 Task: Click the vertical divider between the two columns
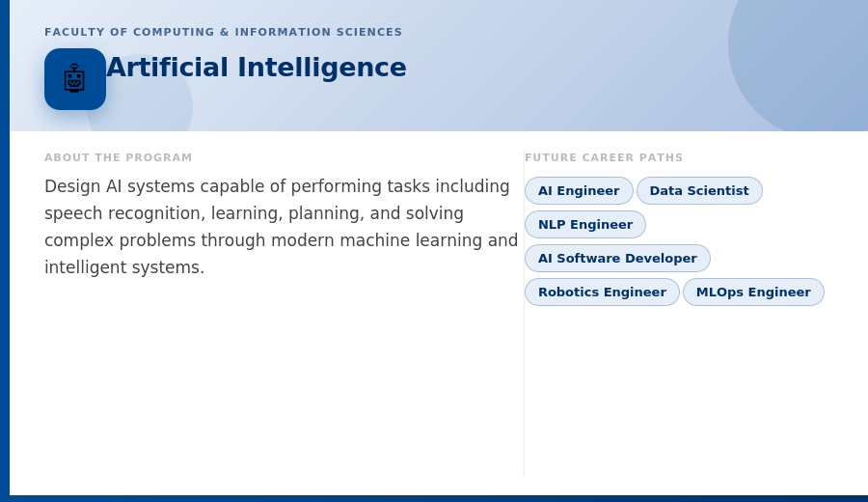coord(524,313)
